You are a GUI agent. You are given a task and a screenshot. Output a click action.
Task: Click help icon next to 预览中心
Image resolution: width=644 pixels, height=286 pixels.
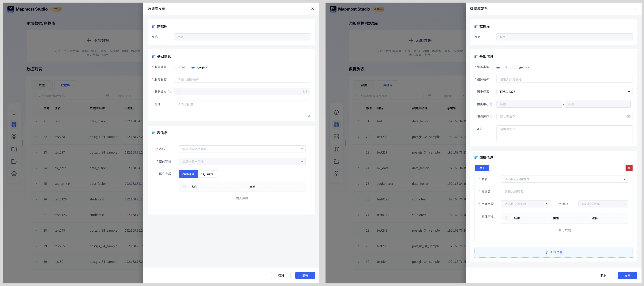(491, 104)
